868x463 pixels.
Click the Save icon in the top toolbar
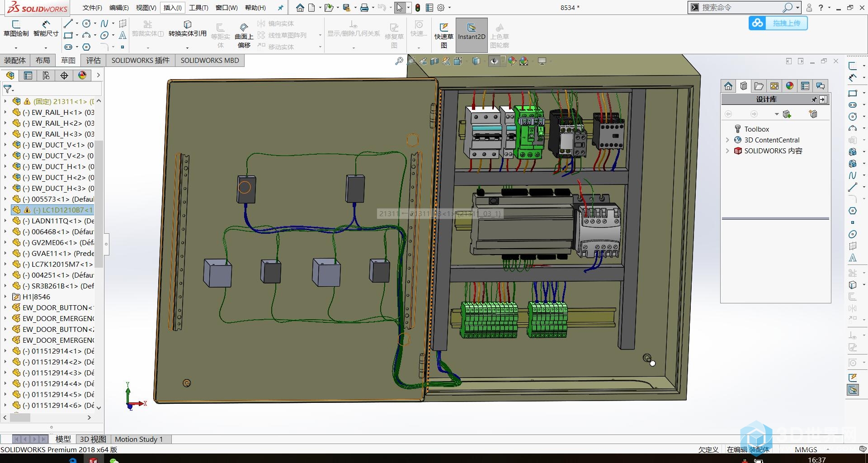(x=346, y=8)
